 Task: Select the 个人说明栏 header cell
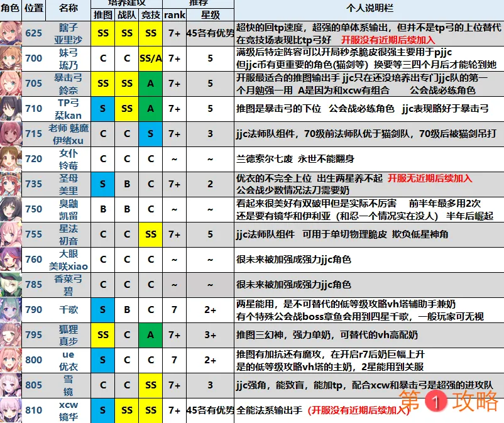(370, 8)
